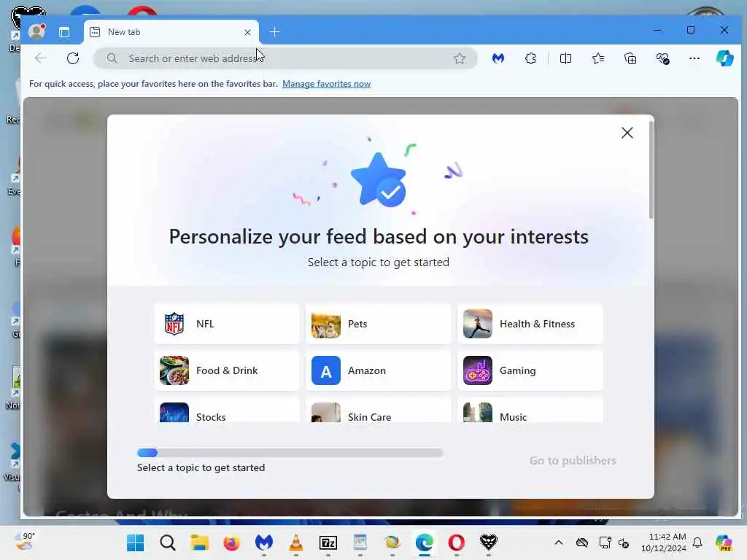747x560 pixels.
Task: Open VLC media player from taskbar
Action: click(x=296, y=542)
